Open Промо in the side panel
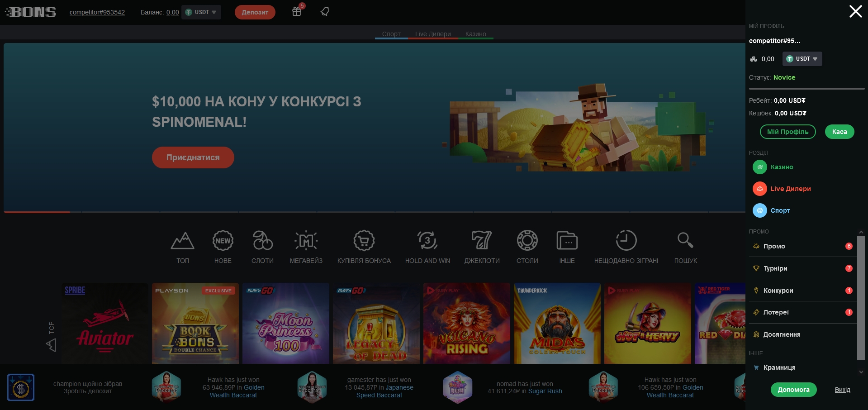Screen dimensions: 868x410 [x=803, y=246]
